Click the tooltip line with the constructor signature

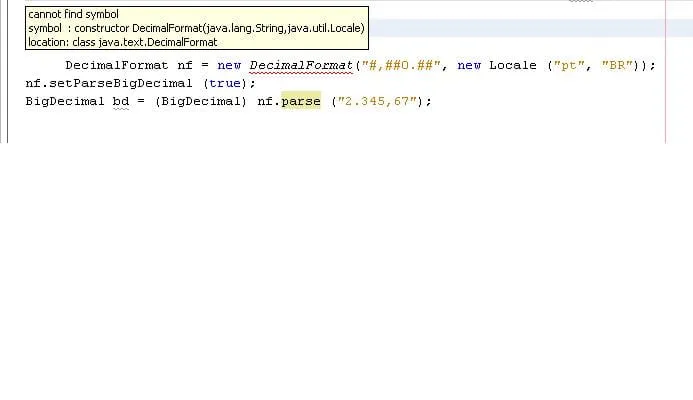[x=196, y=28]
